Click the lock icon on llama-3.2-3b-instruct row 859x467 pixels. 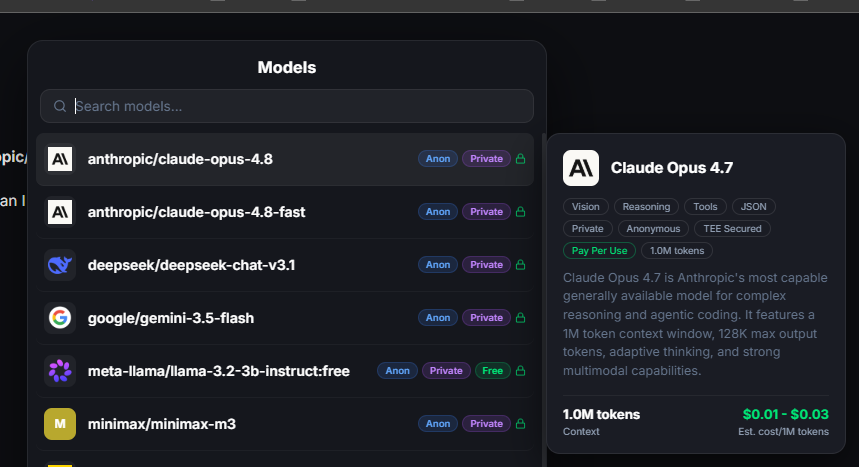pyautogui.click(x=520, y=371)
